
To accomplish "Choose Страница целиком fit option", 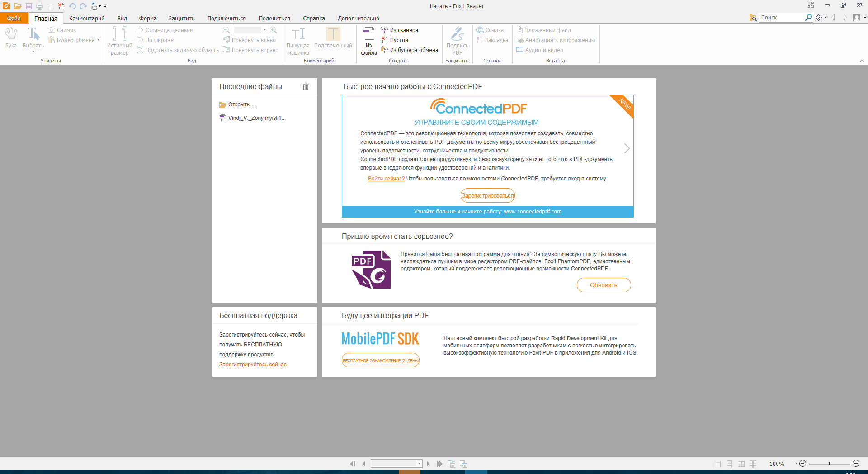I will (x=165, y=30).
